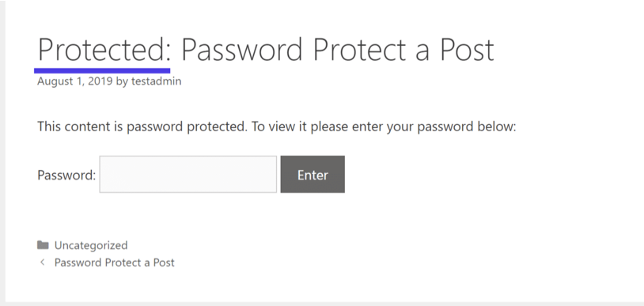Click the word 'by' before testadmin

click(x=122, y=81)
